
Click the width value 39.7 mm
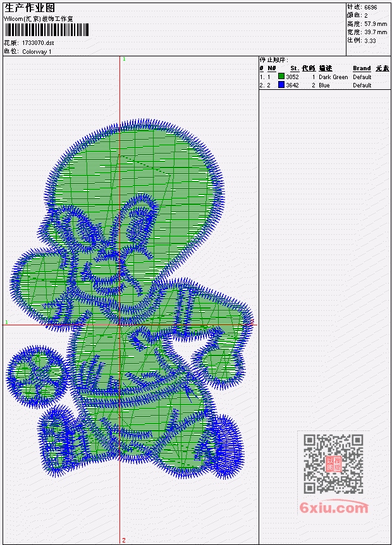click(376, 32)
